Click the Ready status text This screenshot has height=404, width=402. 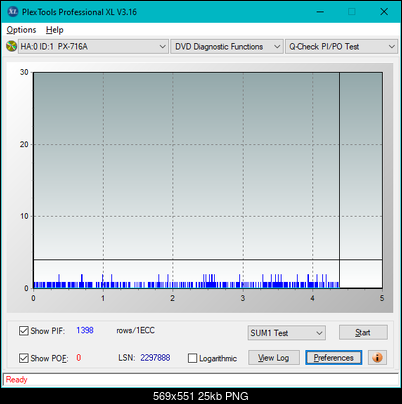click(x=17, y=380)
